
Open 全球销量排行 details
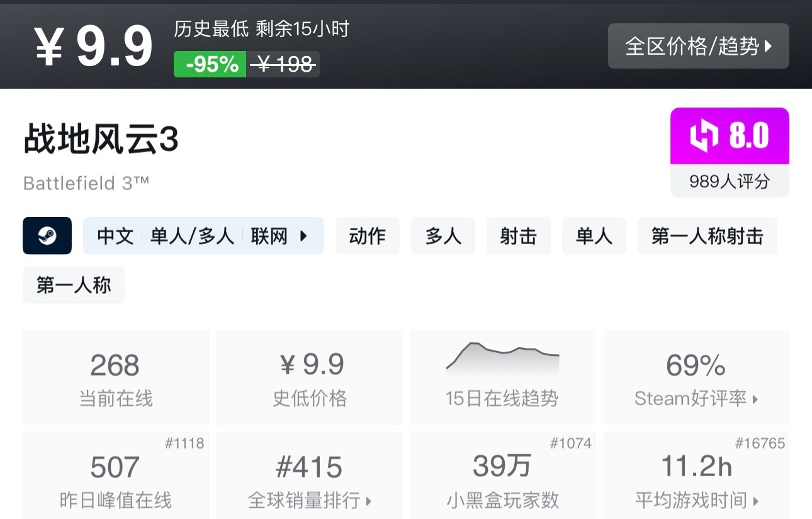tap(309, 501)
